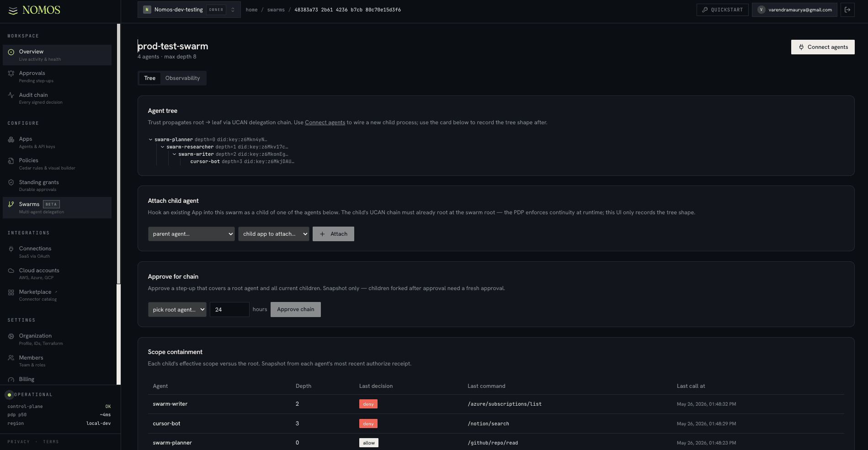Open Cloud accounts cloud icon
Screen dimensions: 868x450
(11, 270)
